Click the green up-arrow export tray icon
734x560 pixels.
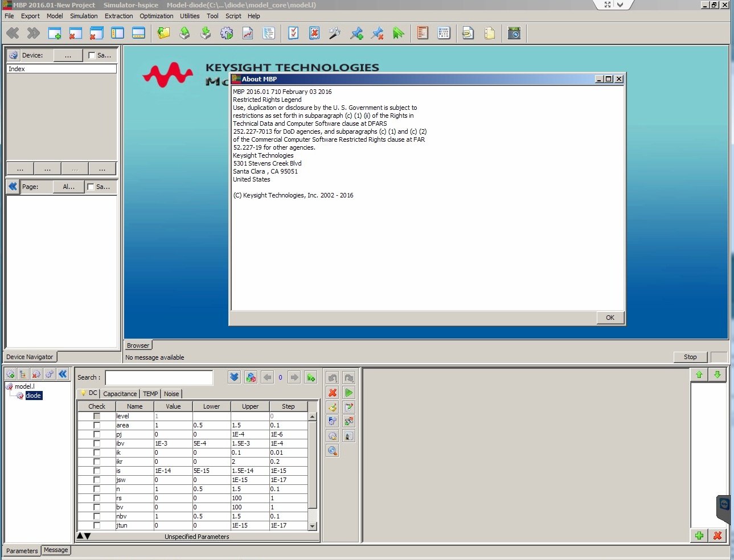click(184, 33)
